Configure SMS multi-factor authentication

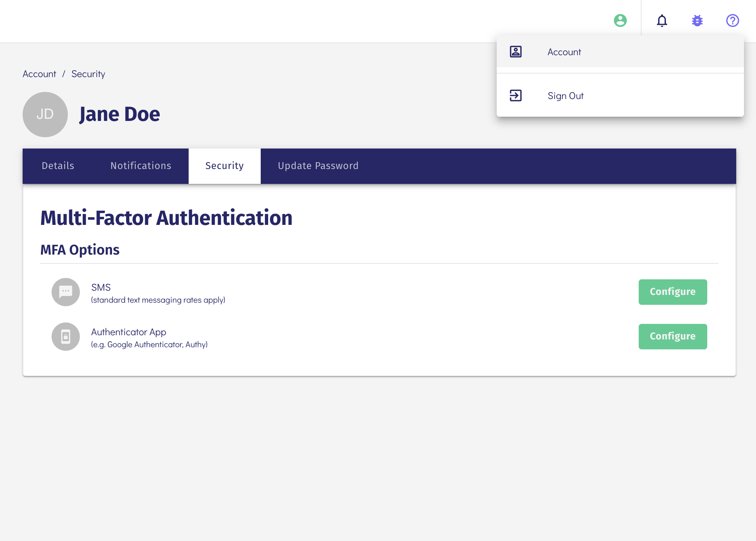(672, 292)
